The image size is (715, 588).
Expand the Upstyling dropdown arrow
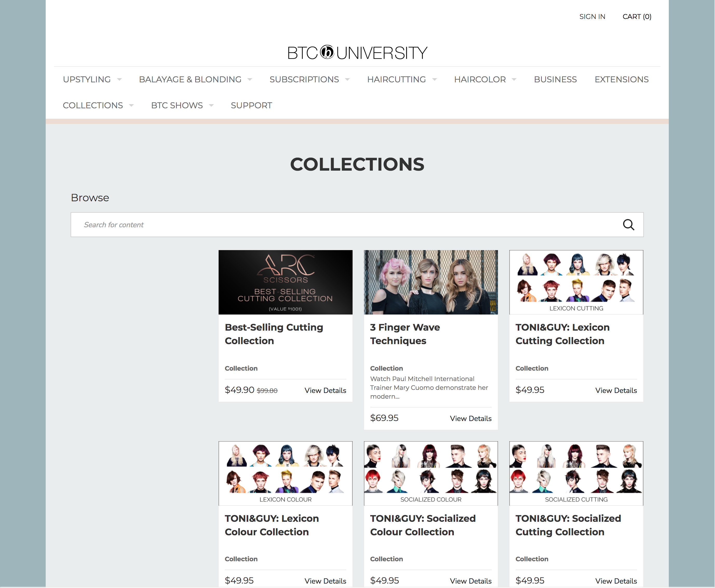tap(119, 79)
